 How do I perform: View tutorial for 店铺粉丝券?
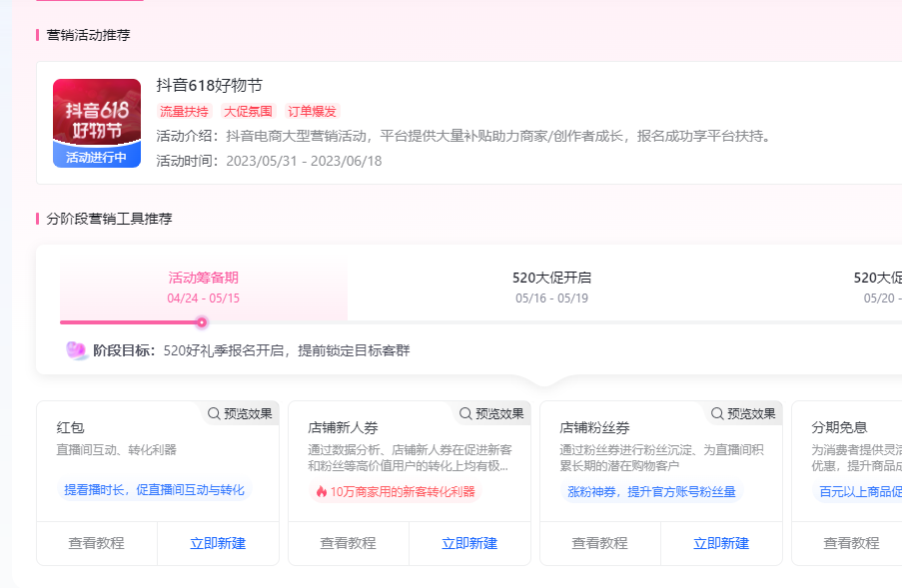click(600, 543)
